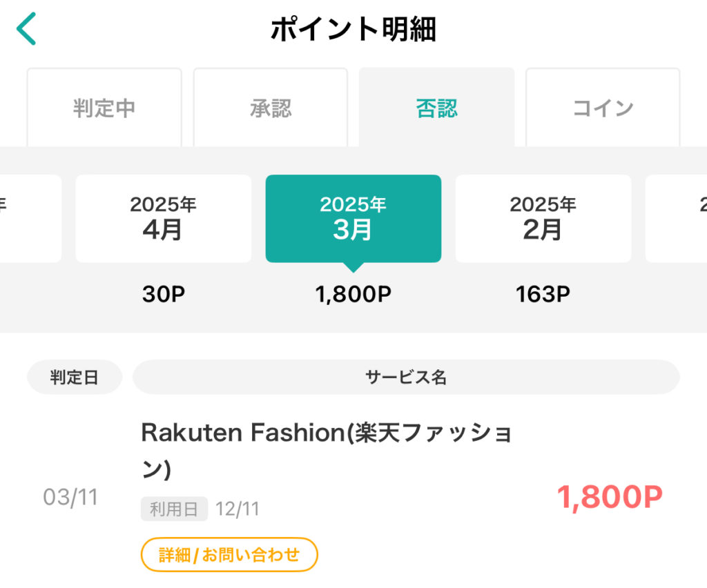Click the サービス名 column header pill
This screenshot has width=707, height=588.
406,378
